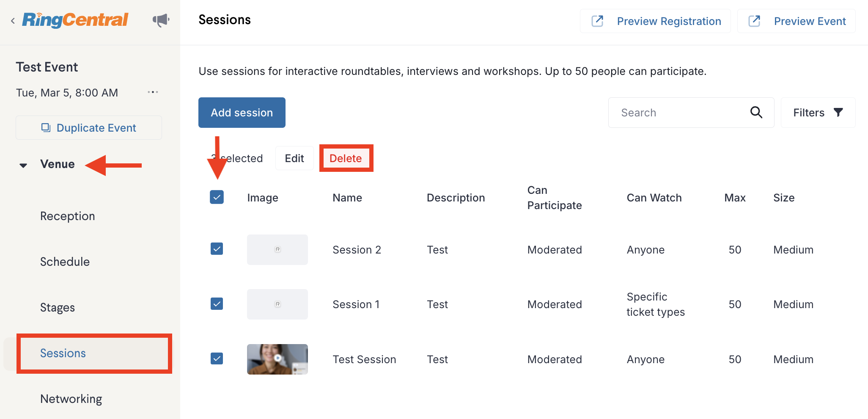Click the Preview Registration external-link icon

tap(597, 21)
